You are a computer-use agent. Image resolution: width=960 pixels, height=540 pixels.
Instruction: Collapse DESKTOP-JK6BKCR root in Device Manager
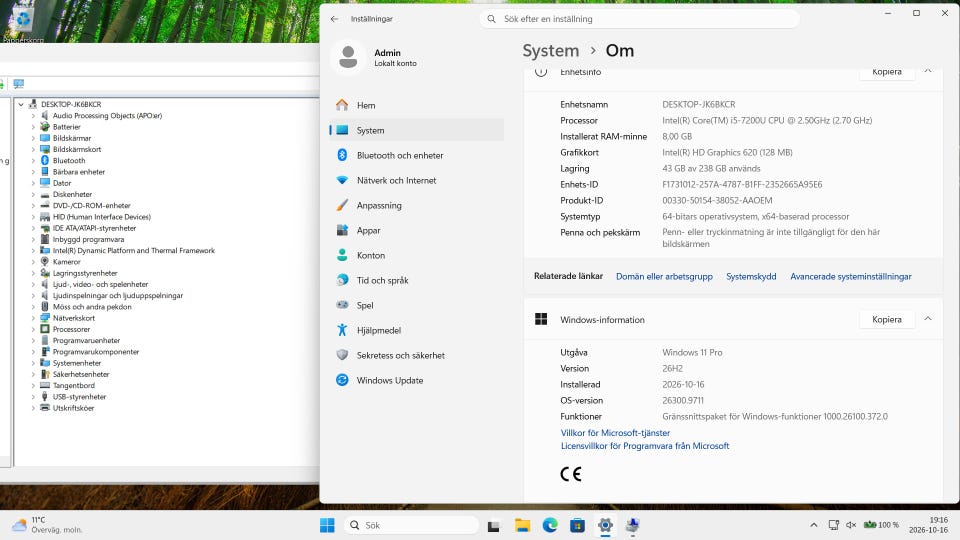coord(21,105)
